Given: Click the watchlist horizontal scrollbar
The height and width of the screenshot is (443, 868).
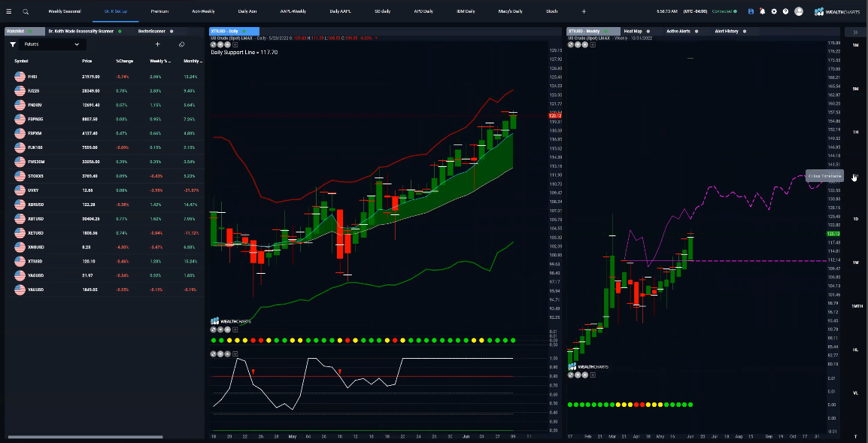Looking at the screenshot, I should pos(84,437).
